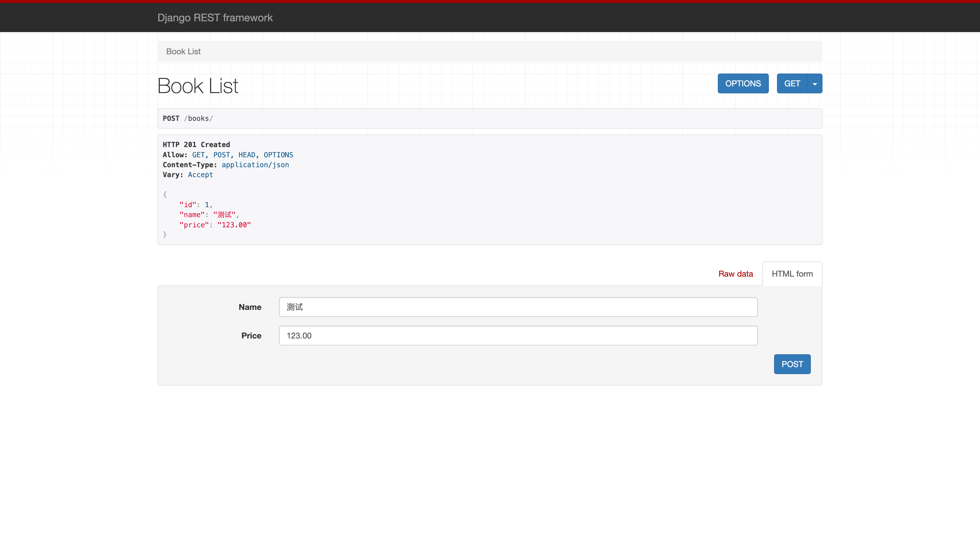Viewport: 980px width, 548px height.
Task: Click the "name" key in JSON response
Action: pos(192,215)
